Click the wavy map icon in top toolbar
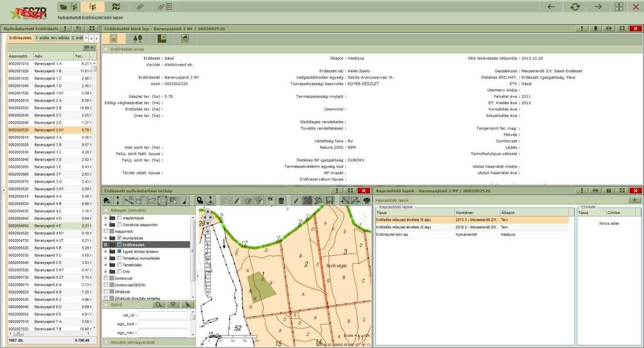 (116, 7)
